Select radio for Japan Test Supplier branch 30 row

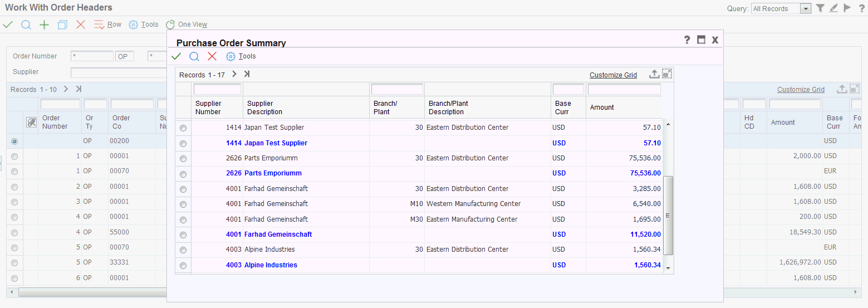tap(183, 128)
